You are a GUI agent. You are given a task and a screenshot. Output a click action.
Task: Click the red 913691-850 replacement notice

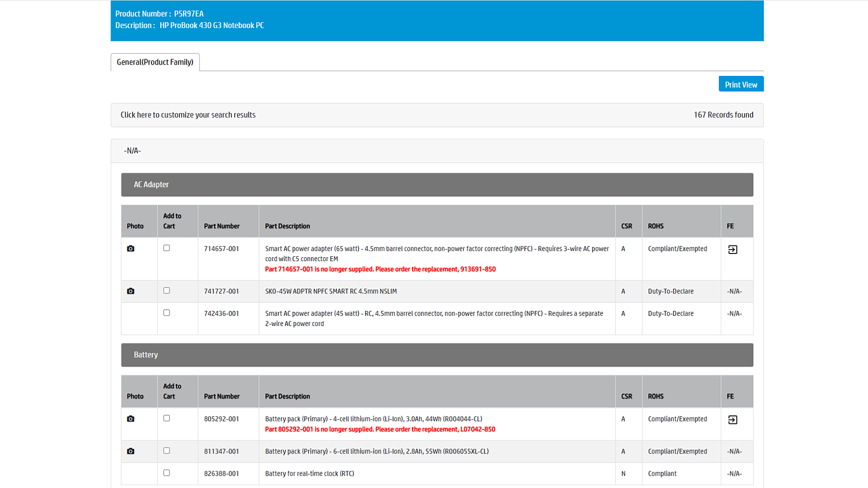coord(380,269)
